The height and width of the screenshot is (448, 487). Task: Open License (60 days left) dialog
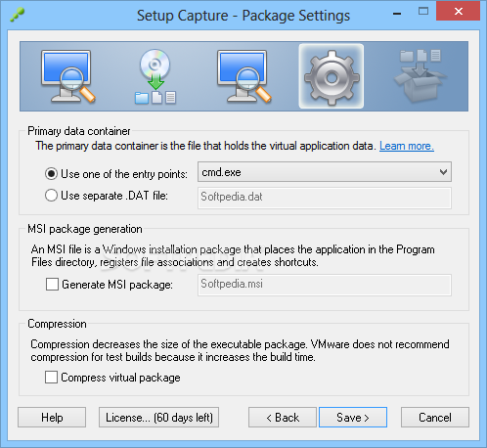point(158,417)
